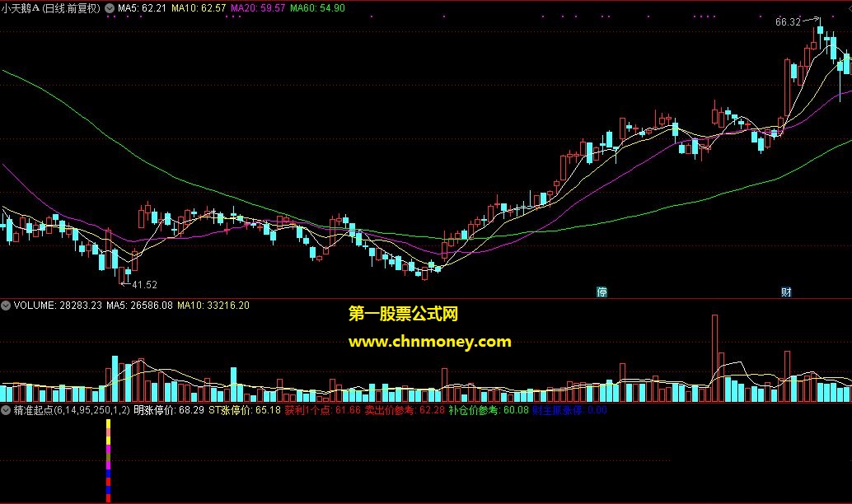Click the multicolor signal bar in indicator panel
The height and width of the screenshot is (504, 852).
tap(109, 460)
